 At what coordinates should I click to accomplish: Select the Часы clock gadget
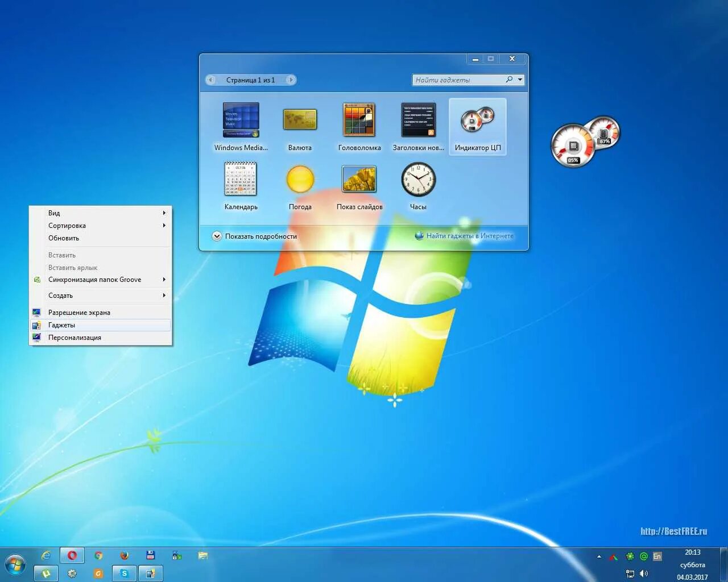tap(419, 186)
